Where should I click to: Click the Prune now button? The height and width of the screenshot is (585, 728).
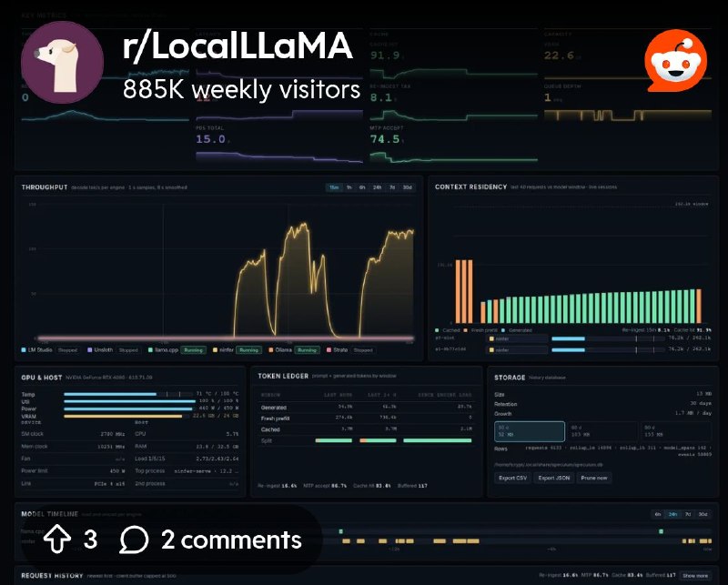pyautogui.click(x=594, y=478)
